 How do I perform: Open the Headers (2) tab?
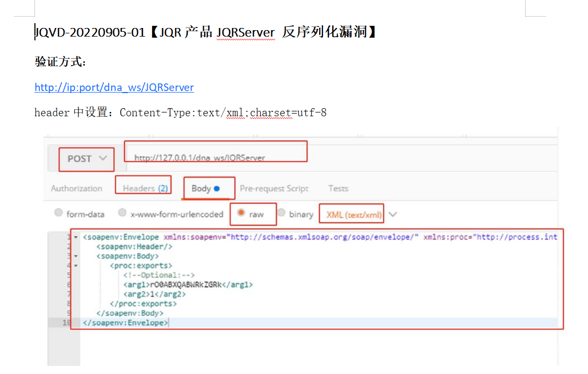(x=145, y=188)
